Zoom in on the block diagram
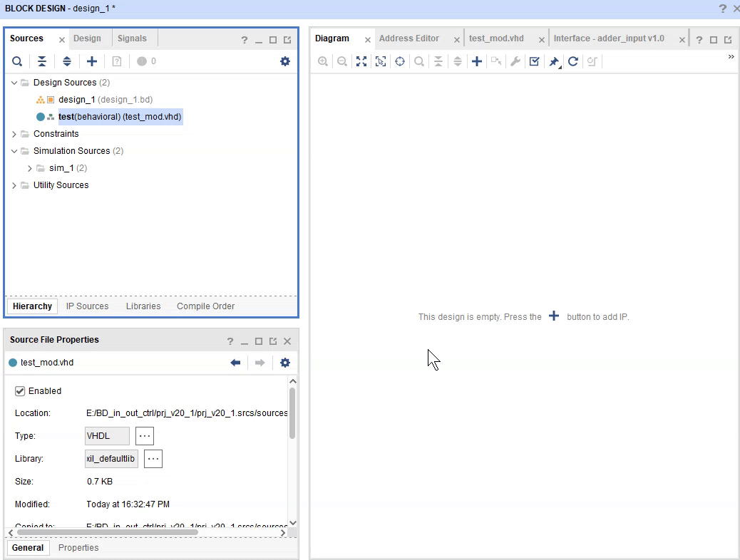740x560 pixels. [323, 61]
